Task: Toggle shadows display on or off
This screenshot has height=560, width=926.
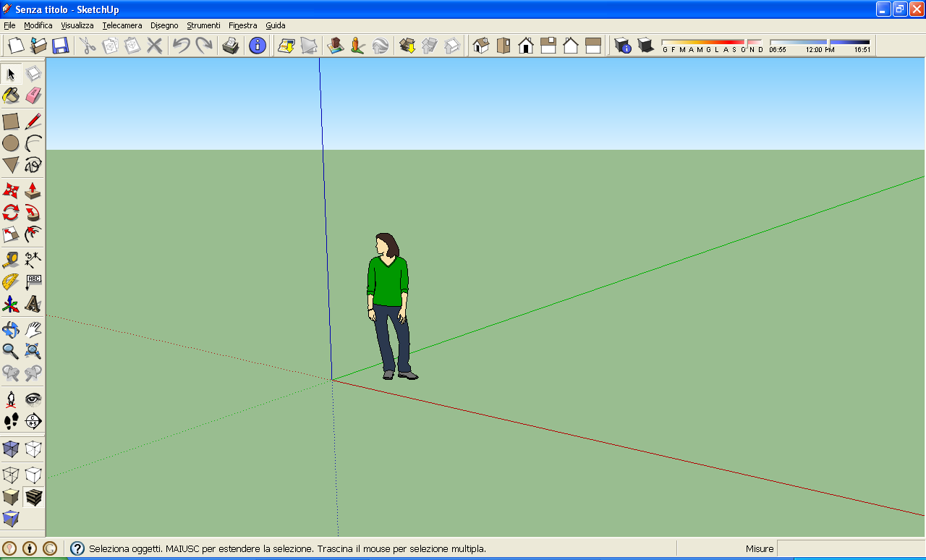Action: 645,46
